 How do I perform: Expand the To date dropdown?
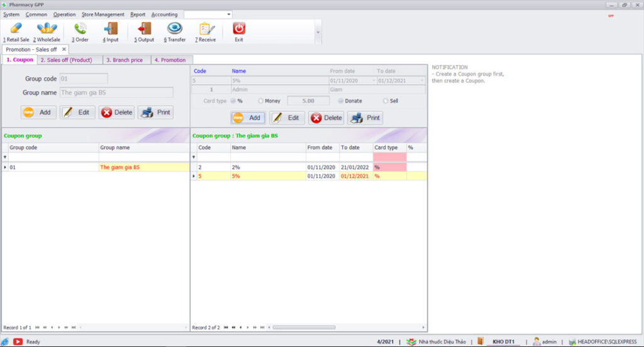click(x=421, y=81)
